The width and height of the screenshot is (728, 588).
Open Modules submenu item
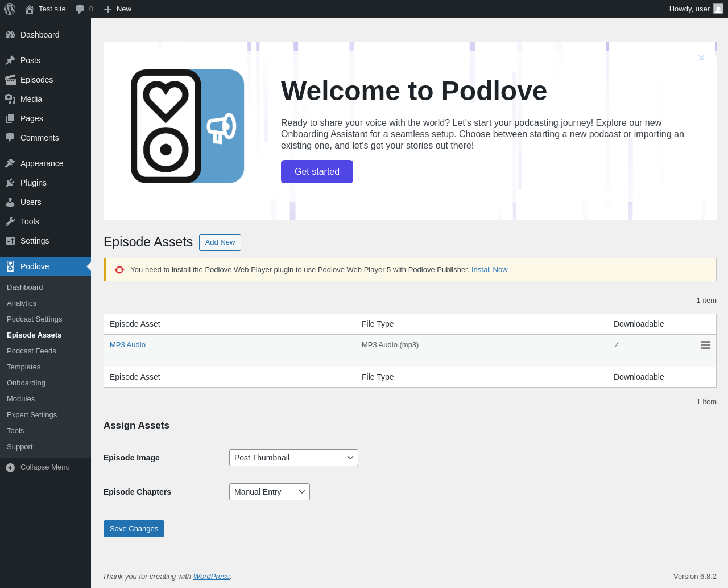point(21,399)
